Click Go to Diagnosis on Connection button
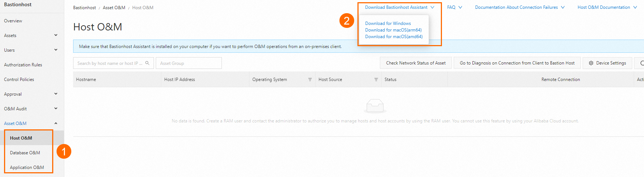The width and height of the screenshot is (644, 177). [517, 63]
